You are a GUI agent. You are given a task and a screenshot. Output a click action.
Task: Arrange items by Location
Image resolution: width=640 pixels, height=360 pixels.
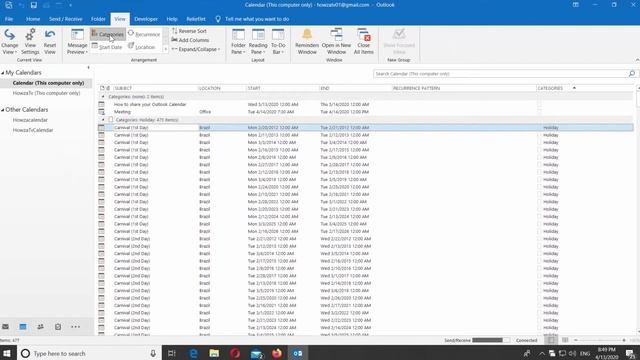(x=142, y=47)
